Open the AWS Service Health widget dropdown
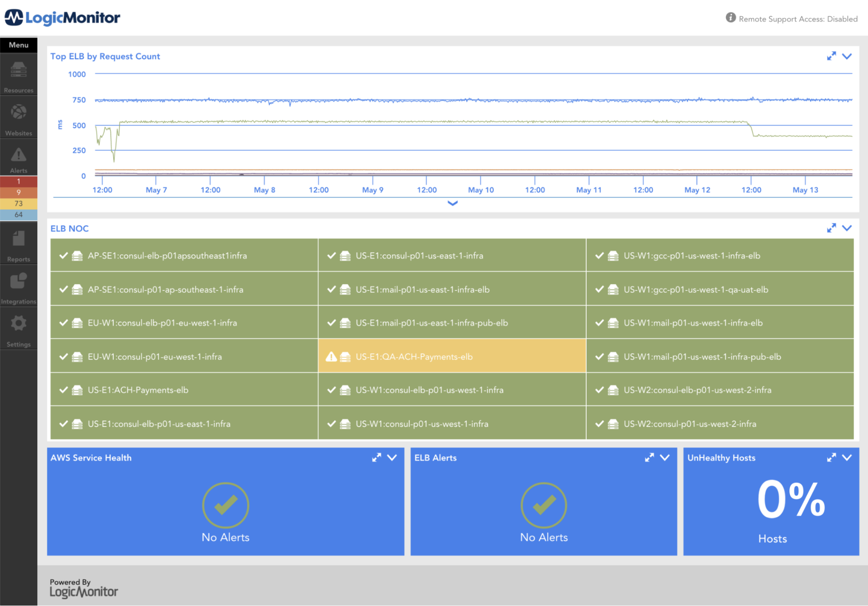Image resolution: width=868 pixels, height=606 pixels. click(392, 457)
